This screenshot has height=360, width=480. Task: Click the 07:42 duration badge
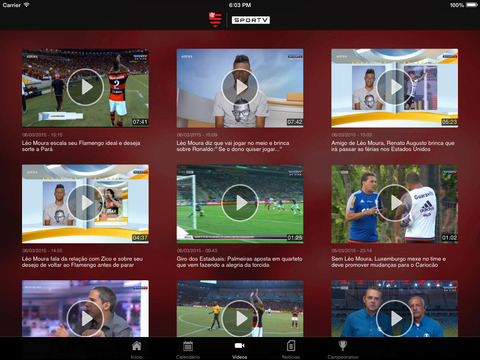pyautogui.click(x=295, y=122)
